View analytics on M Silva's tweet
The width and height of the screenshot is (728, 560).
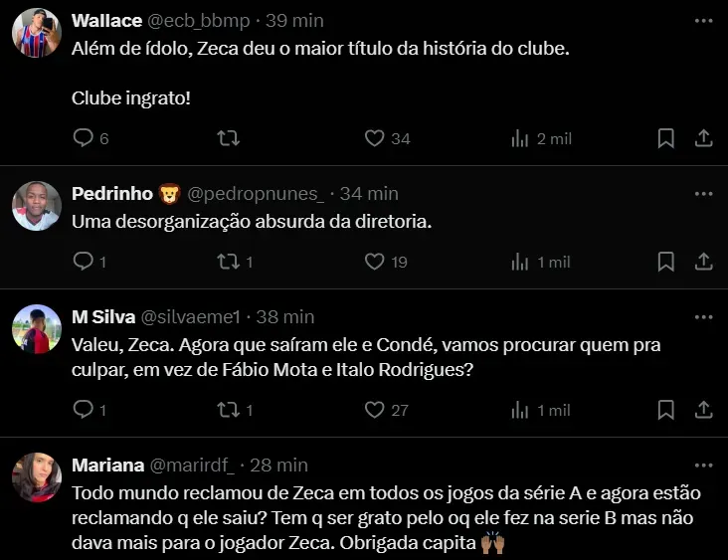pyautogui.click(x=520, y=409)
